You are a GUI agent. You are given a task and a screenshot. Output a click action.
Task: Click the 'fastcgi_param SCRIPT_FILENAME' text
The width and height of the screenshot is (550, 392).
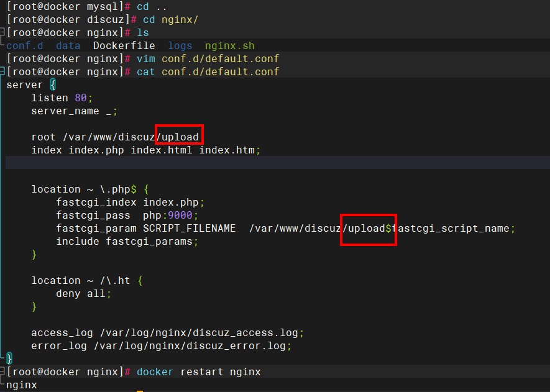coord(146,228)
